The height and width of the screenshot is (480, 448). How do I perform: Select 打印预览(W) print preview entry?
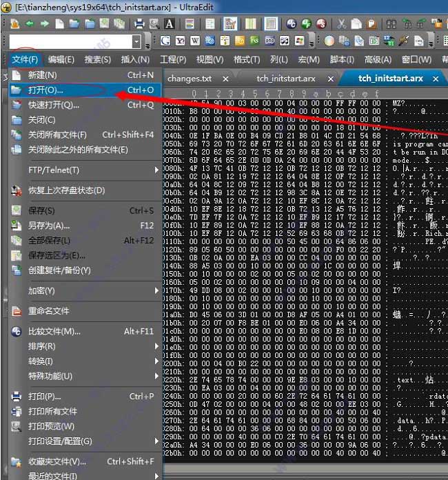point(51,426)
